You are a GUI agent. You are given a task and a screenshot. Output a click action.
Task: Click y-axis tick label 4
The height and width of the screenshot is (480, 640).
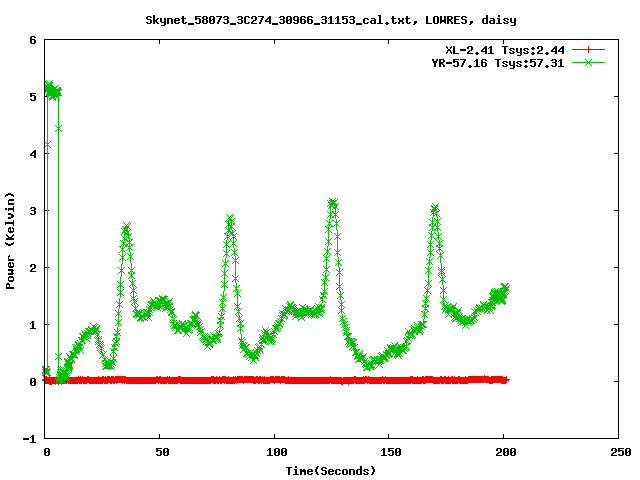pyautogui.click(x=33, y=154)
